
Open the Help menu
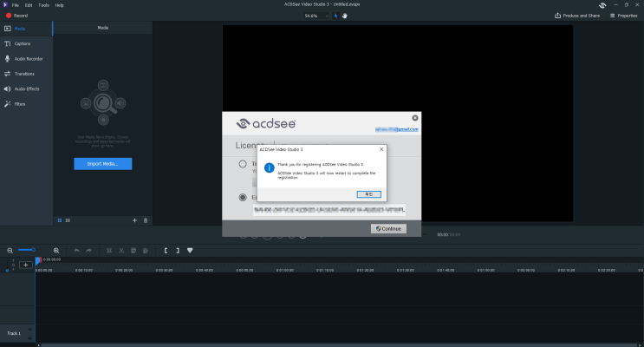[x=60, y=5]
